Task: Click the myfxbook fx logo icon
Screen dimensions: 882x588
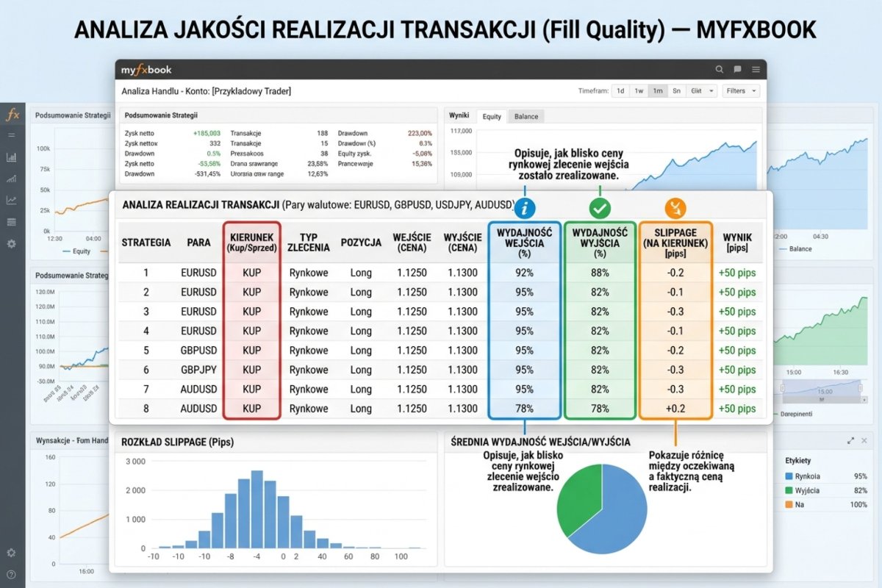Action: tap(12, 114)
